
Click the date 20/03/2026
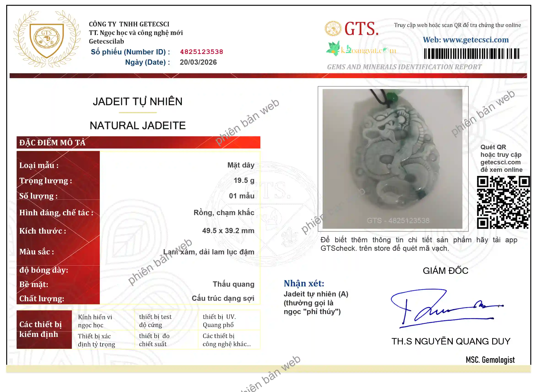[198, 62]
